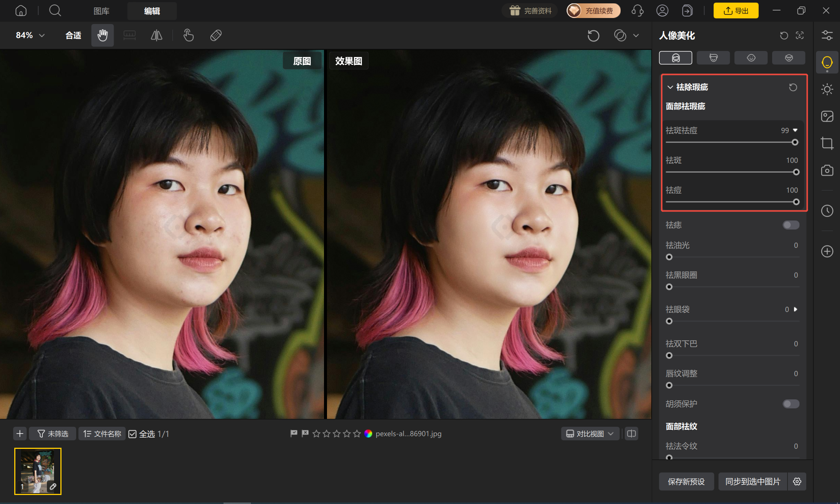Screen dimensions: 840x504
Task: Turn on the 胡须保护 toggle
Action: 791,404
